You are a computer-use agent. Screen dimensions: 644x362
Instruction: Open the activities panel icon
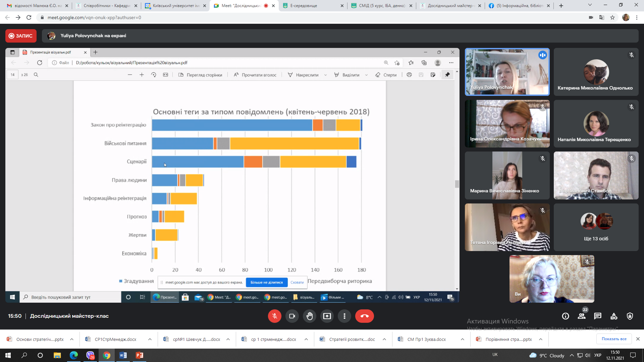pyautogui.click(x=614, y=316)
